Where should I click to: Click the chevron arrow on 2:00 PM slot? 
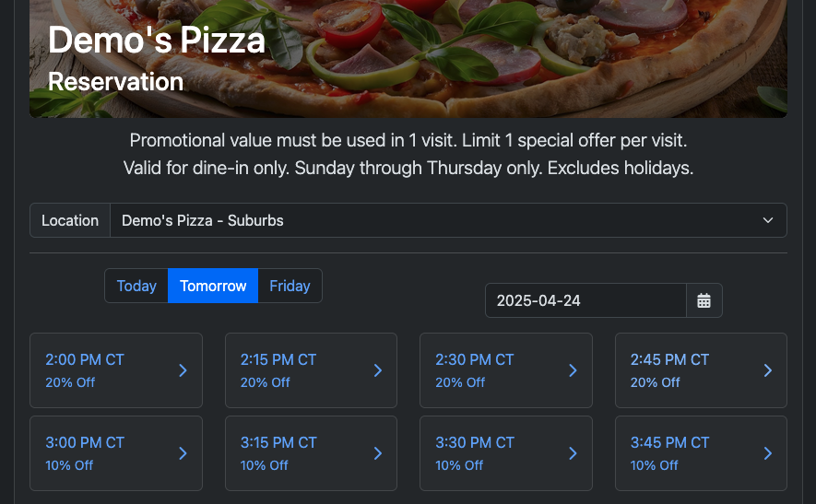(x=183, y=370)
